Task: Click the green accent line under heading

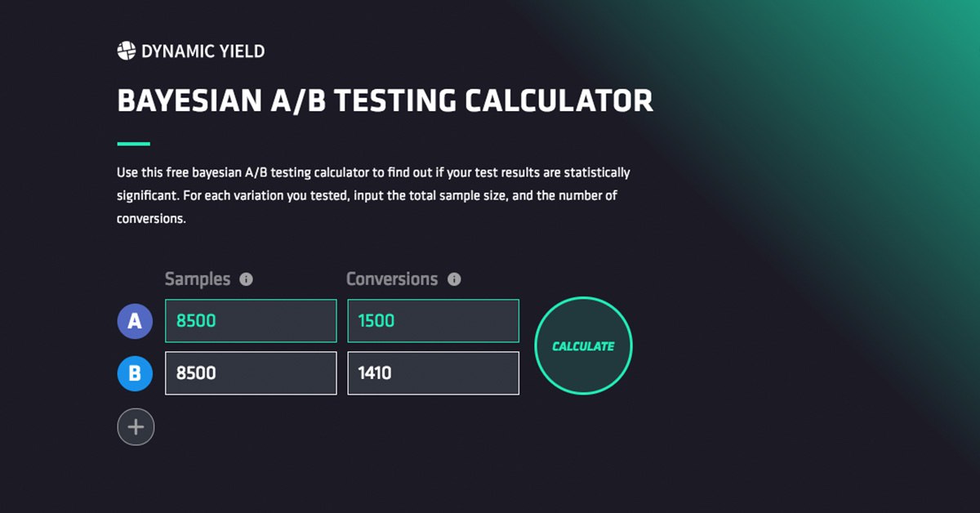Action: point(134,144)
